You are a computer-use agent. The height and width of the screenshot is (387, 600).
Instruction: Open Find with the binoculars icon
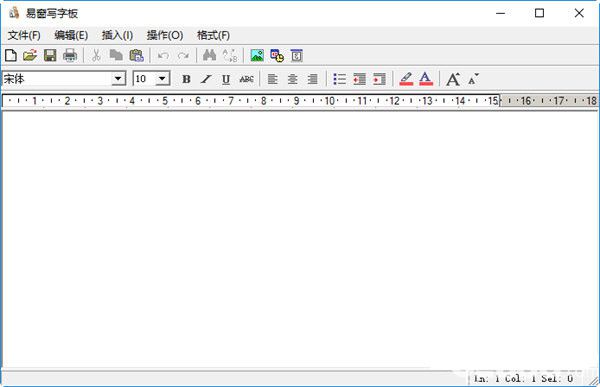[209, 56]
